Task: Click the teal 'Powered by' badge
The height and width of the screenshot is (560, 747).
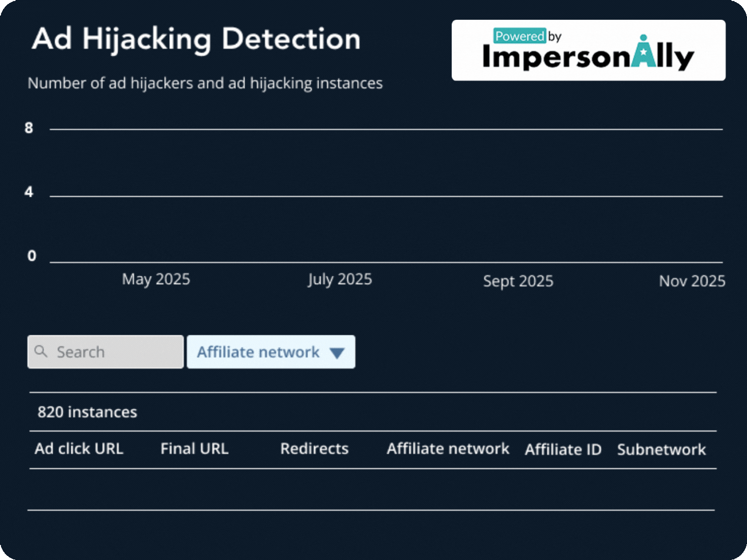Action: (x=520, y=36)
